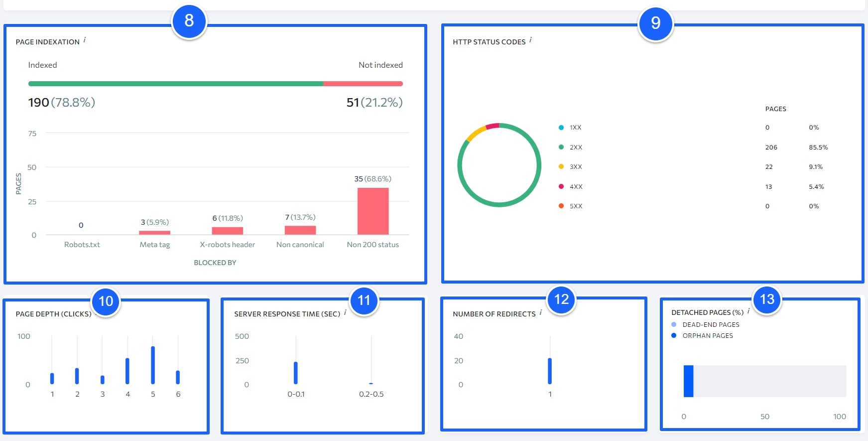Click the redirects bar labeled 1

(550, 371)
